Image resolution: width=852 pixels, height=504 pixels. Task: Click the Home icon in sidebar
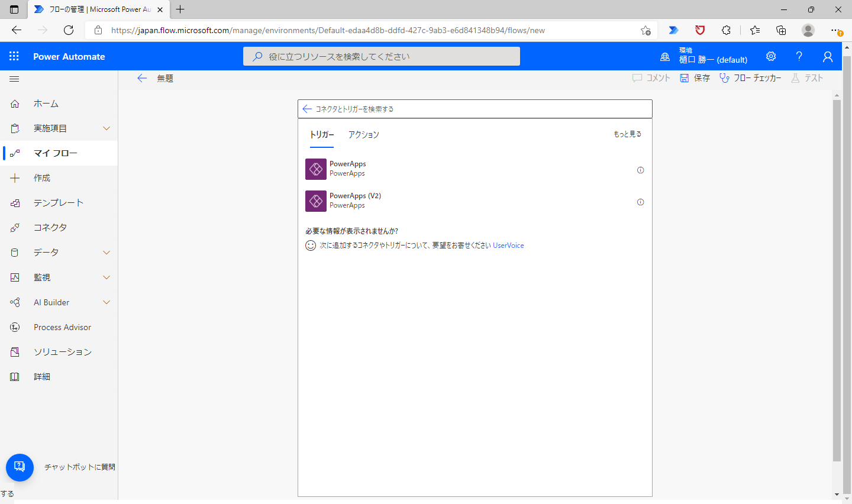15,104
